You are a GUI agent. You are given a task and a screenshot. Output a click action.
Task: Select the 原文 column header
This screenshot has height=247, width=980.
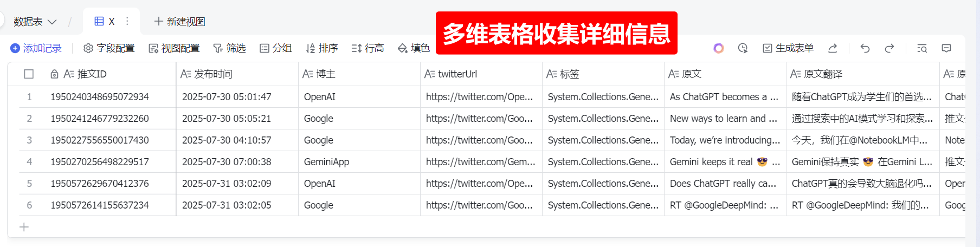pos(725,74)
